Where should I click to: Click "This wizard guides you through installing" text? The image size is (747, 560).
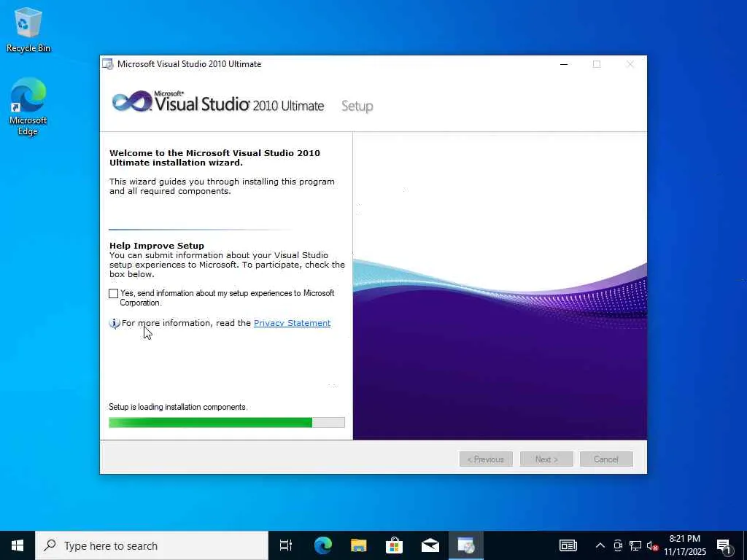(x=222, y=186)
